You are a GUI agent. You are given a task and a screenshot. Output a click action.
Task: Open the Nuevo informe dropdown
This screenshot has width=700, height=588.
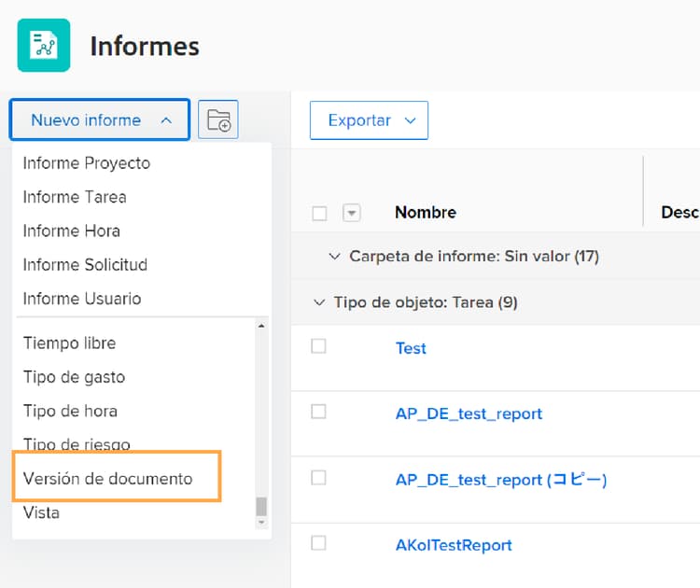[x=100, y=119]
